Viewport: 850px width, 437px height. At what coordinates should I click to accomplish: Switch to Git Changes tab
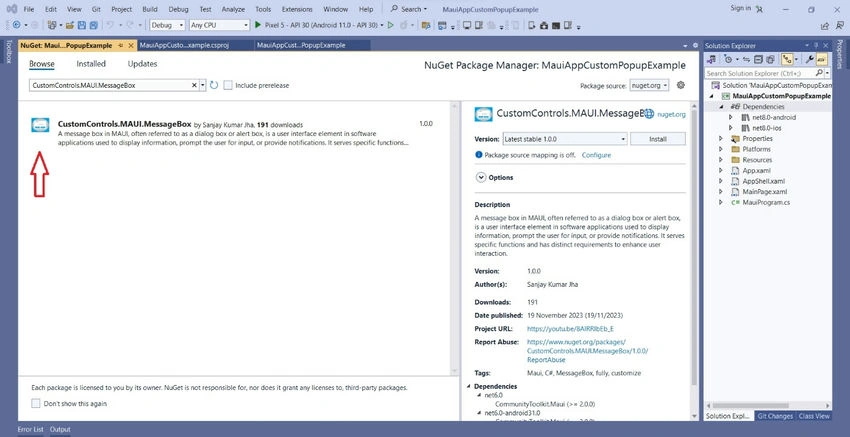775,416
